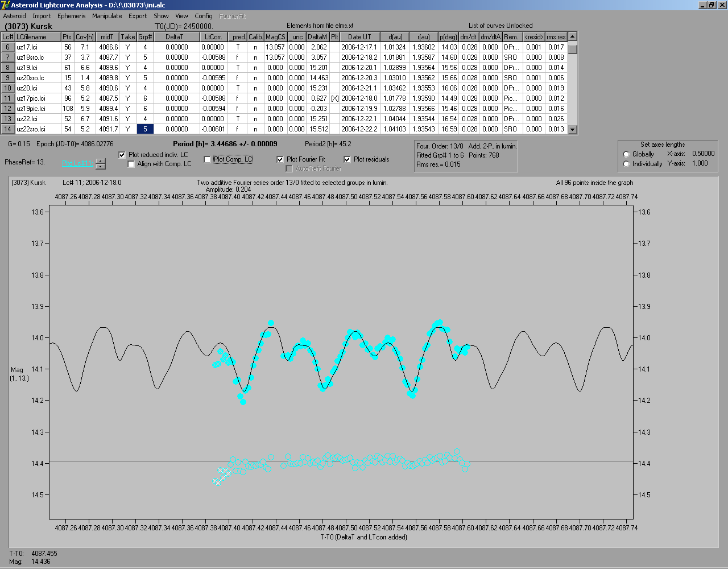The width and height of the screenshot is (728, 569).
Task: Click the uz20sro.lc filename cell
Action: tap(38, 78)
